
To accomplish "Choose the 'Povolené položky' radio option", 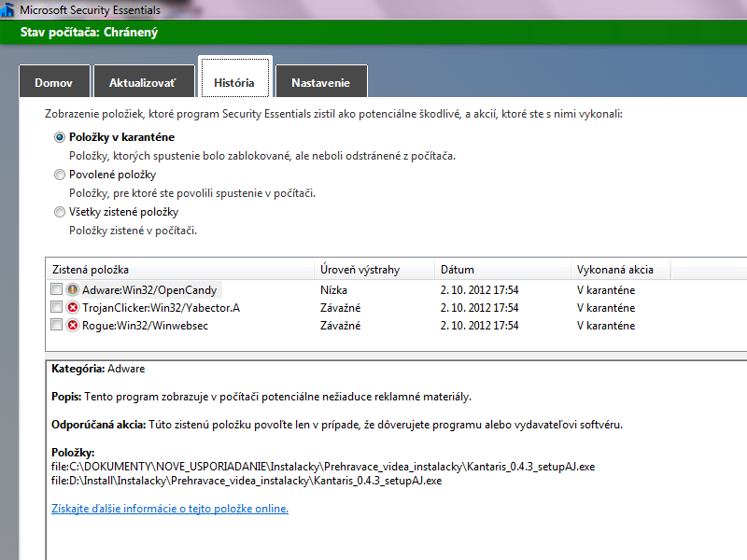I will pos(60,175).
